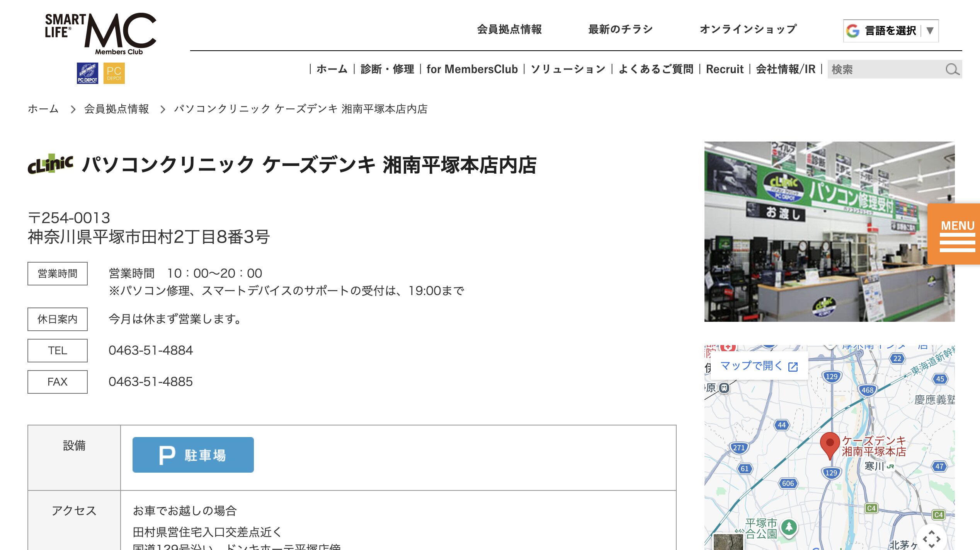Click the address 神奈川県平塚市田村2丁目8番3号

(149, 237)
